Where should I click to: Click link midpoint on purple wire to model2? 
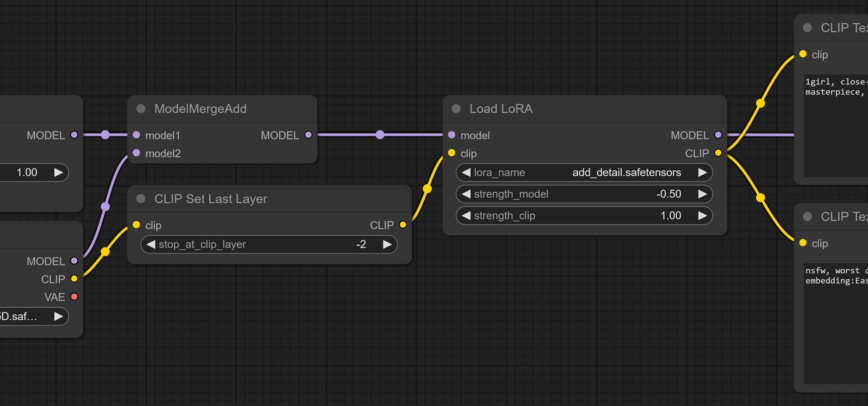coord(105,207)
